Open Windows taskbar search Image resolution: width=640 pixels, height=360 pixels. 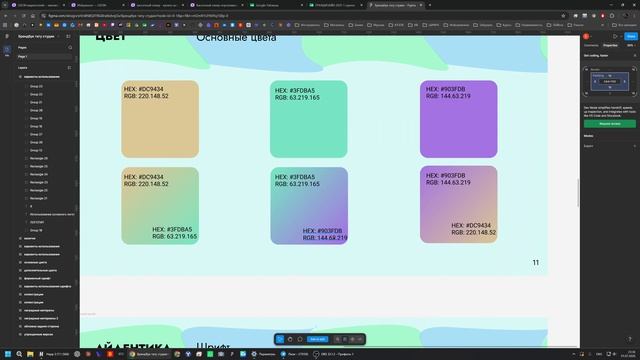(19, 354)
